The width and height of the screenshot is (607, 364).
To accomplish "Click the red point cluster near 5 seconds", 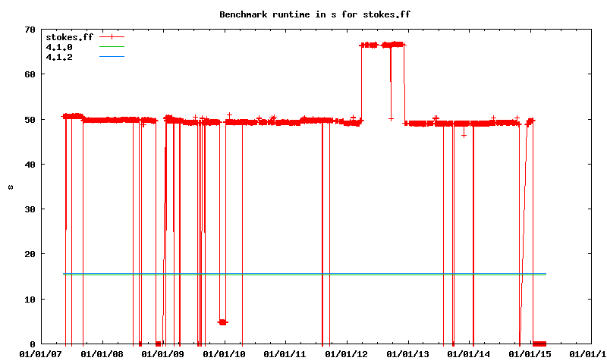I will [222, 322].
